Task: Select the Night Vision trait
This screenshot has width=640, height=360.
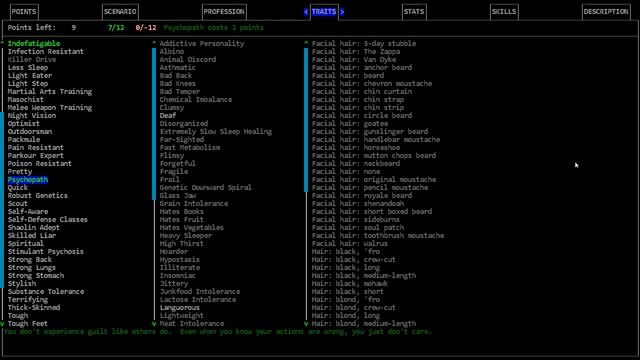Action: (x=32, y=116)
